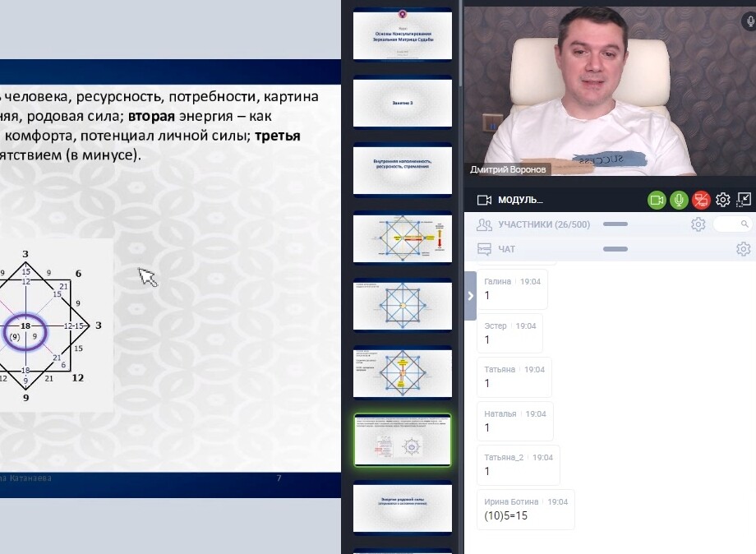Click the МОДУЛЬ... panel title
The image size is (756, 554).
pyautogui.click(x=520, y=200)
